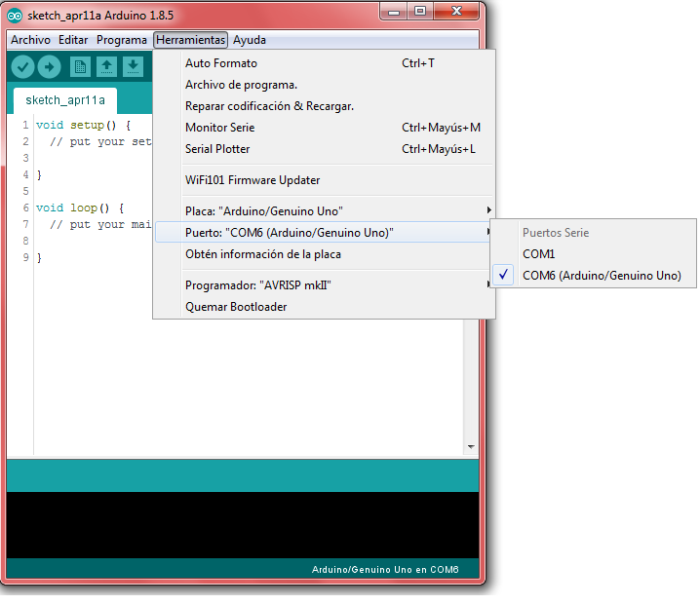Click the editor scrollbar down arrow
Viewport: 700px width, 605px height.
(471, 447)
